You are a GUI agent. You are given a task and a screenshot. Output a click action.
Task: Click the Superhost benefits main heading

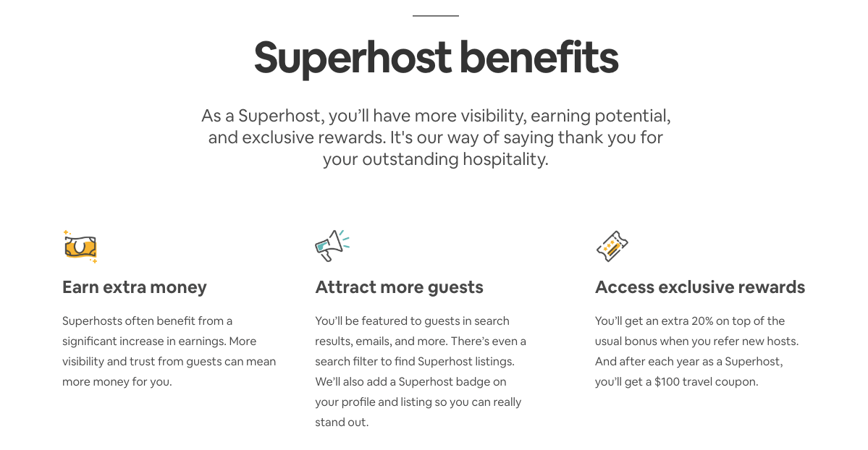pyautogui.click(x=436, y=58)
